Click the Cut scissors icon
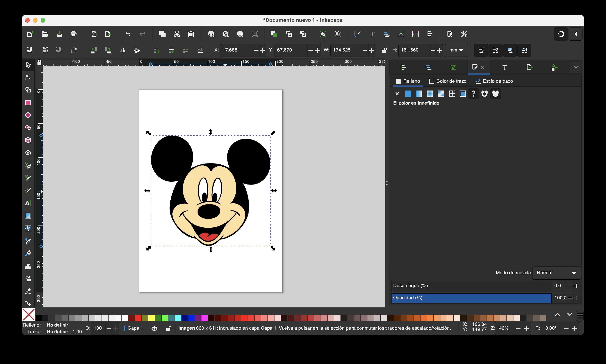 [177, 34]
